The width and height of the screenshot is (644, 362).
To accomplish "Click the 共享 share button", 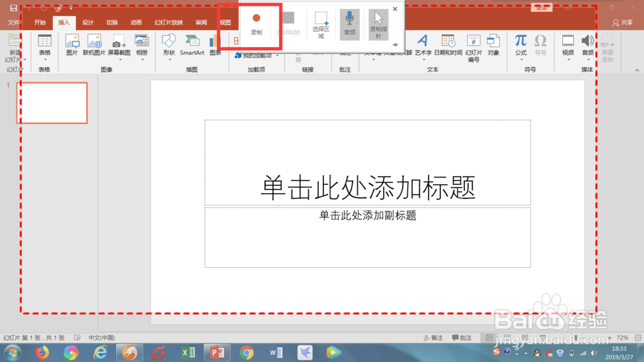I will (x=623, y=23).
